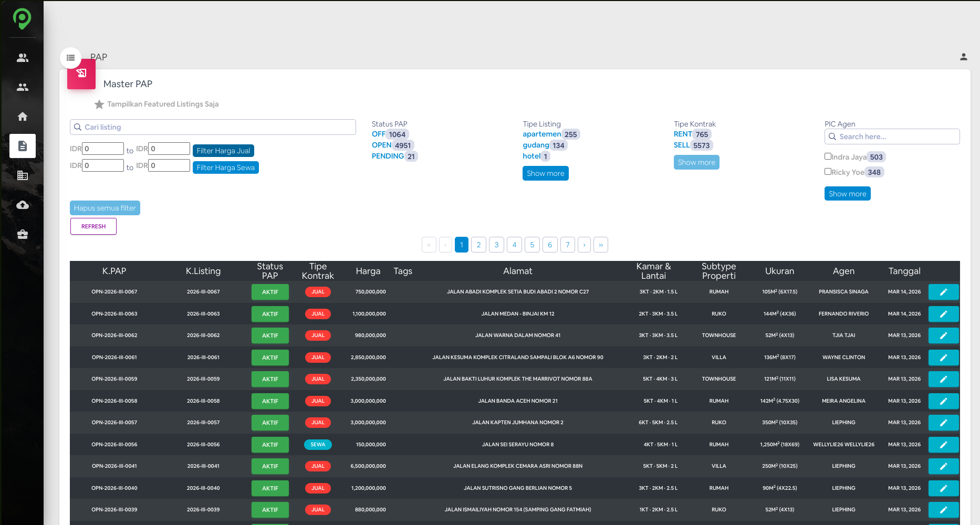Open the list menu icon beside PAP title
The image size is (980, 525).
pos(71,58)
